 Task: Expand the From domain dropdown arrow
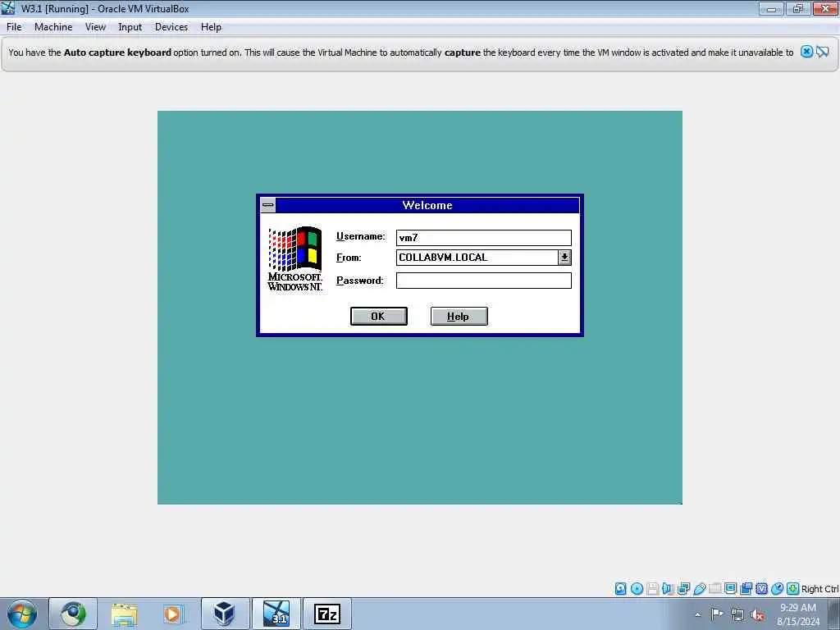pos(564,257)
